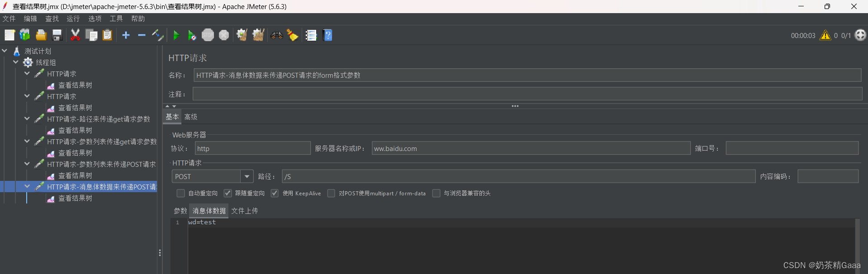Uncheck the 跟随重定向 checkbox

pos(228,193)
